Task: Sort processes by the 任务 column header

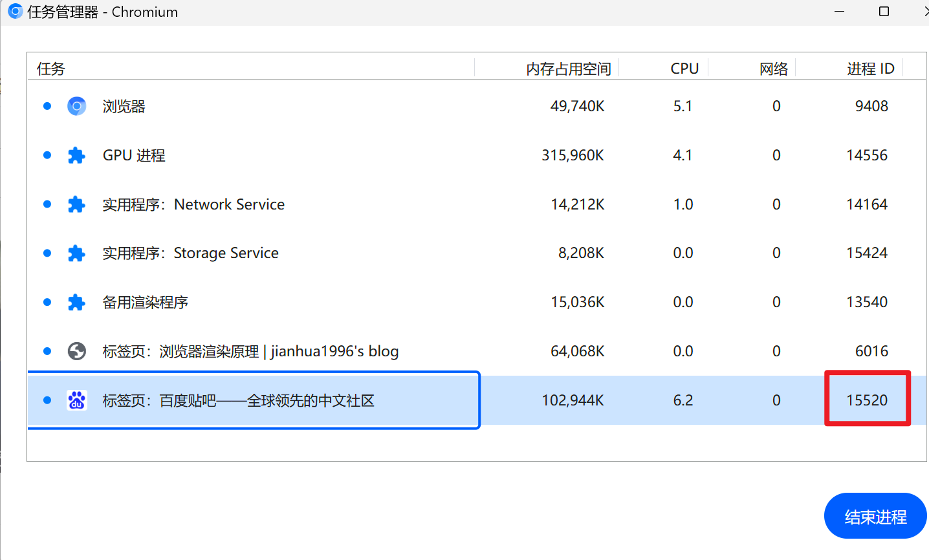Action: (x=51, y=69)
